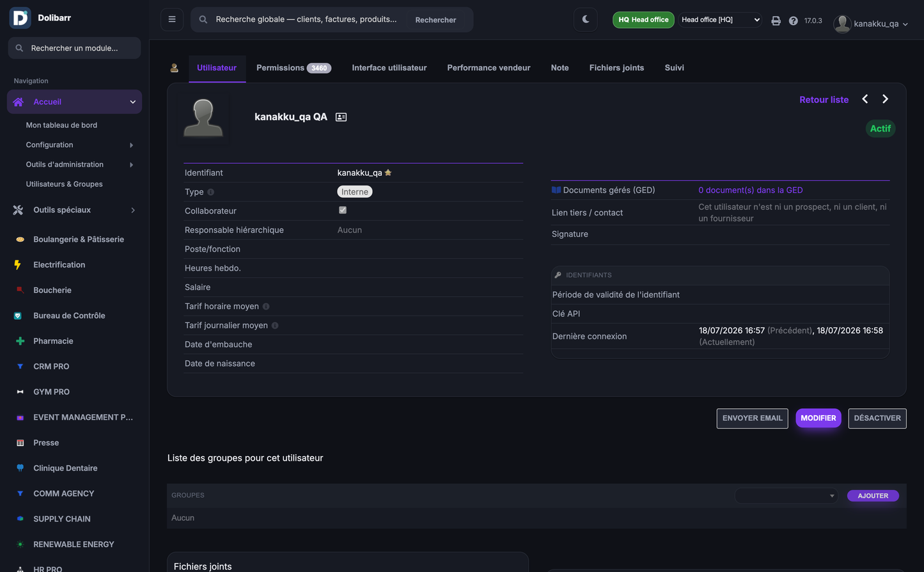Screen dimensions: 924x572
Task: Follow the Retour liste link
Action: (824, 100)
